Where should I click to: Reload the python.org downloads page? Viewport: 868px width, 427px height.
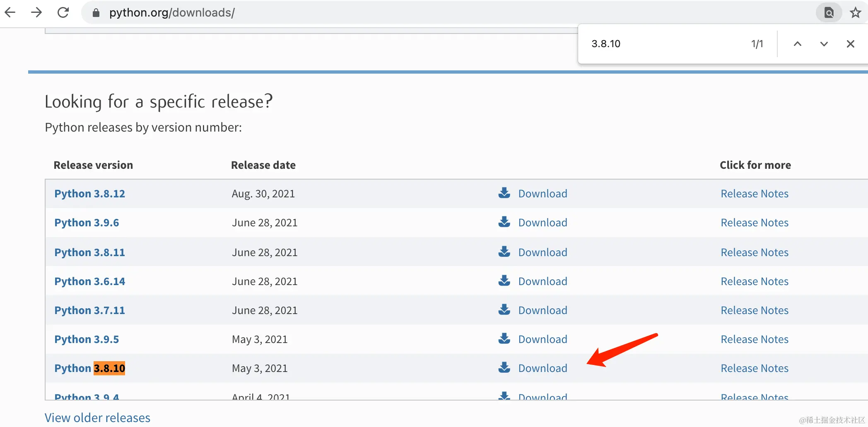pos(63,12)
